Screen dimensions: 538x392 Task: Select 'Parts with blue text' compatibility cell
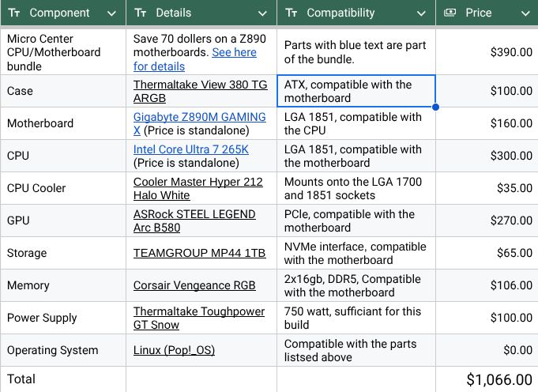pos(356,52)
